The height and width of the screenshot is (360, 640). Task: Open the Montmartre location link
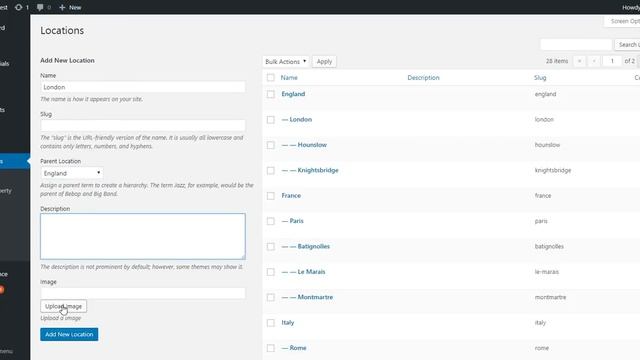click(x=315, y=297)
